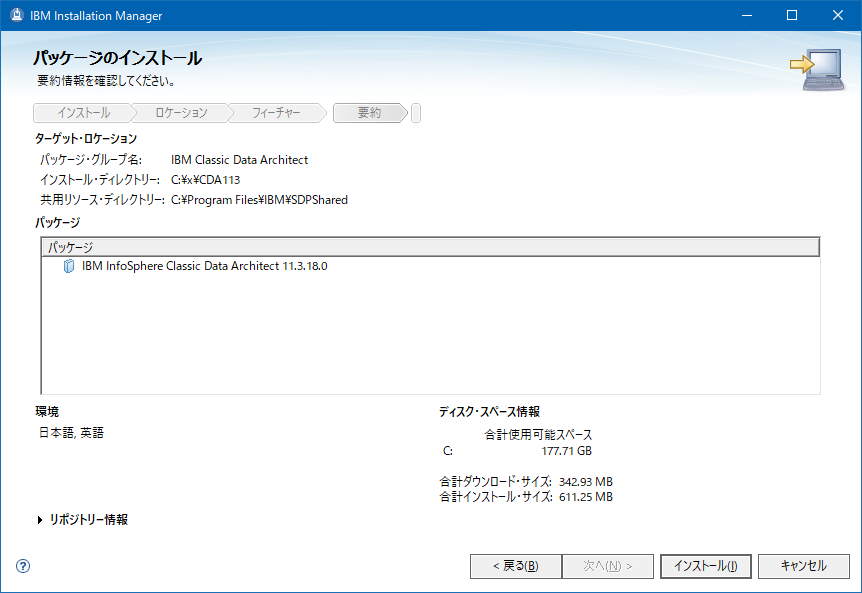Viewport: 862px width, 593px height.
Task: Go to the インストール wizard step
Action: 84,113
